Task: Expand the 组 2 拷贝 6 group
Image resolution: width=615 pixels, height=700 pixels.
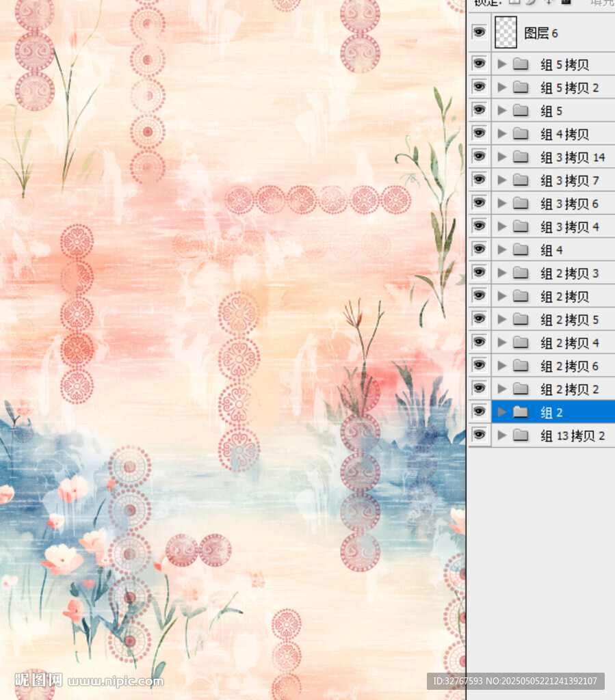Action: tap(502, 366)
